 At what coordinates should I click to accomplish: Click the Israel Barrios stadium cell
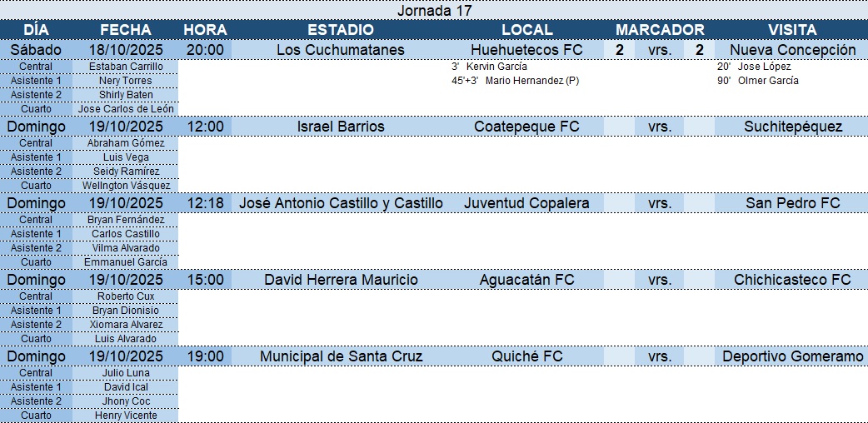pos(340,127)
